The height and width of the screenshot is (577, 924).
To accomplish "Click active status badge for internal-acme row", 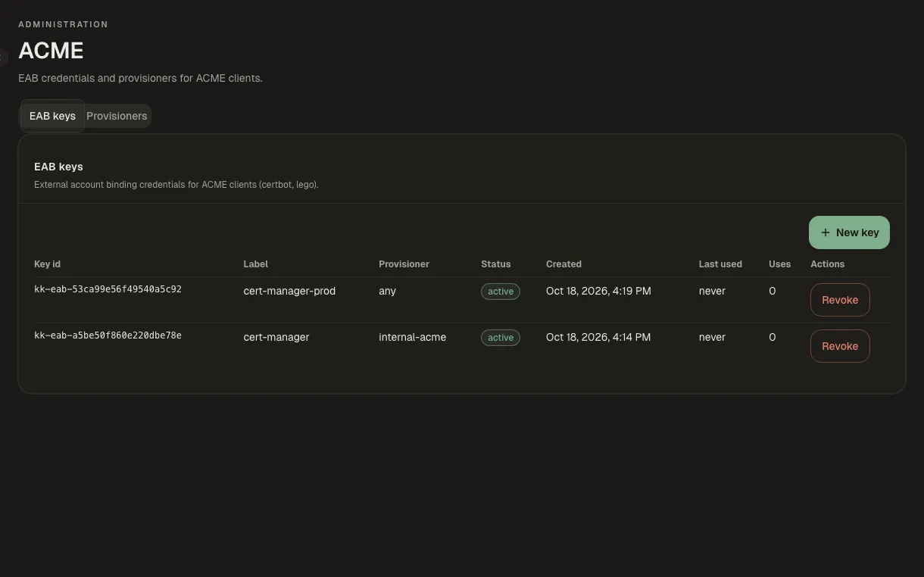I will [501, 338].
